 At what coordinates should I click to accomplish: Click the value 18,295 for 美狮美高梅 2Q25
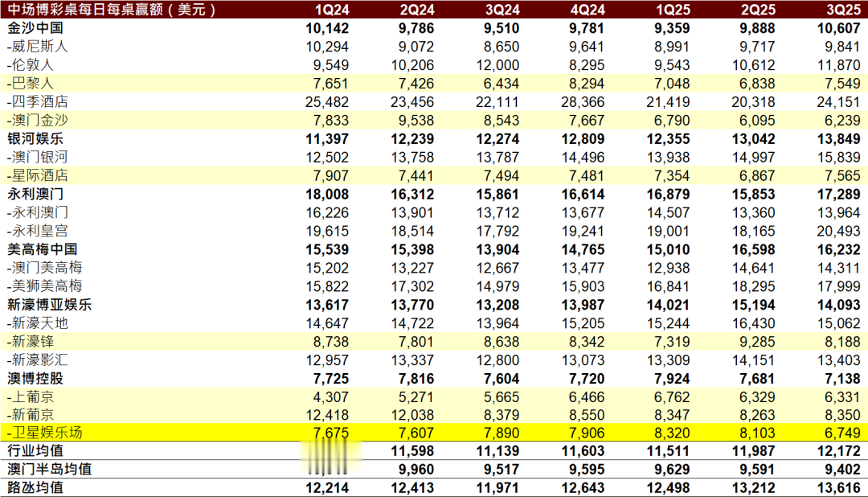tap(753, 286)
